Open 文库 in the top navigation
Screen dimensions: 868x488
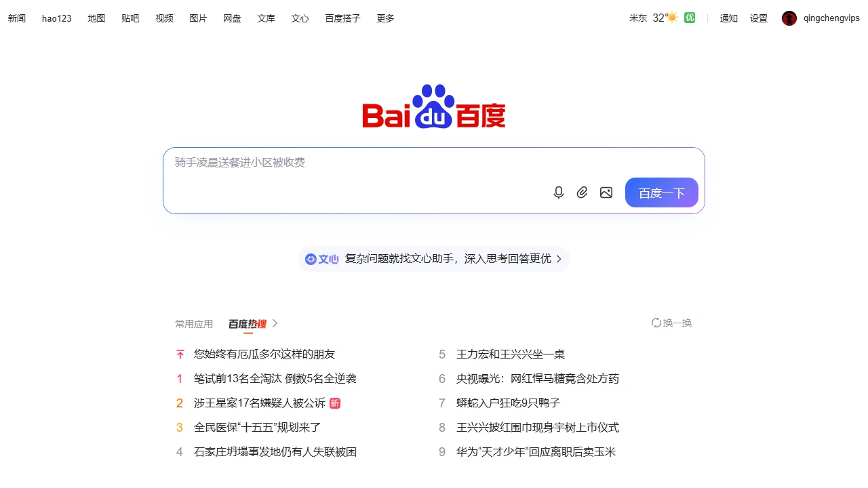[x=266, y=18]
